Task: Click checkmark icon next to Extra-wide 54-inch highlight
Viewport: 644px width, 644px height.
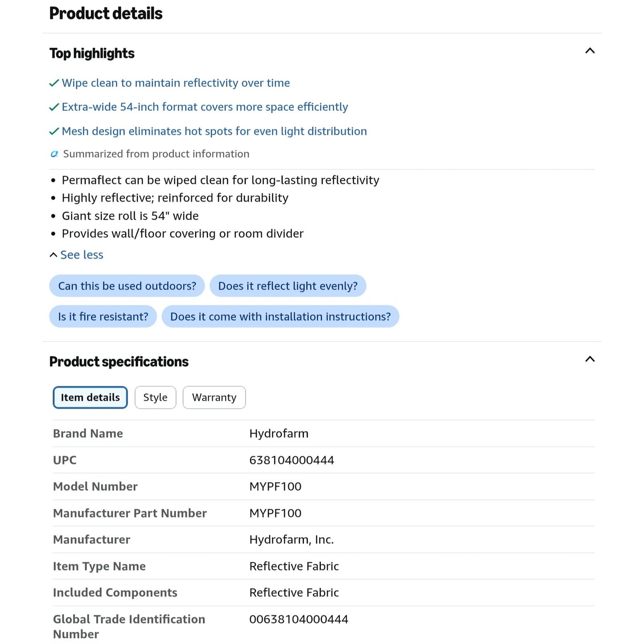Action: 54,107
